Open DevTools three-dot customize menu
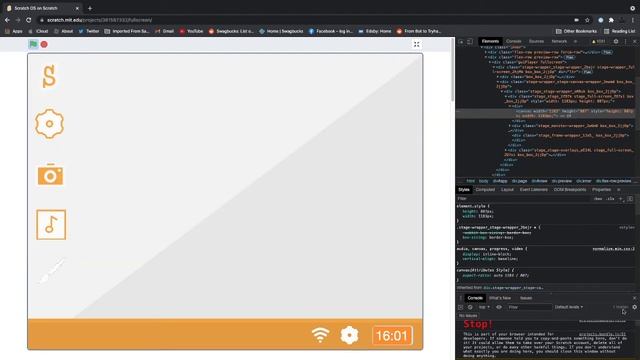This screenshot has width=640, height=360. pyautogui.click(x=625, y=41)
